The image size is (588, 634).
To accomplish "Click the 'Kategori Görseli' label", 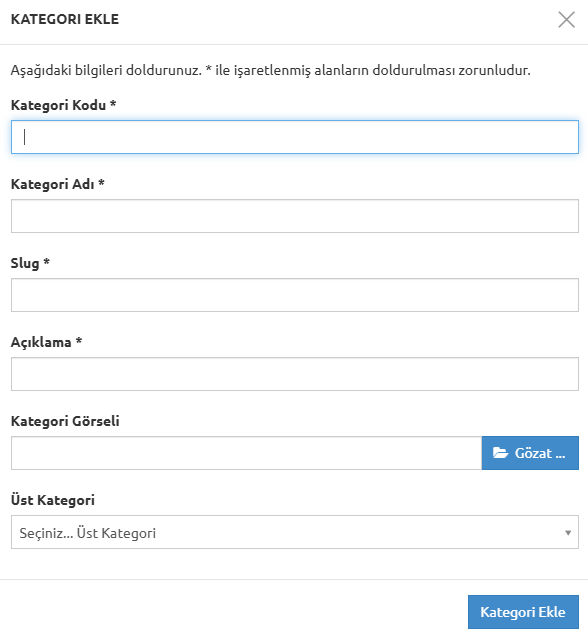I will point(65,421).
